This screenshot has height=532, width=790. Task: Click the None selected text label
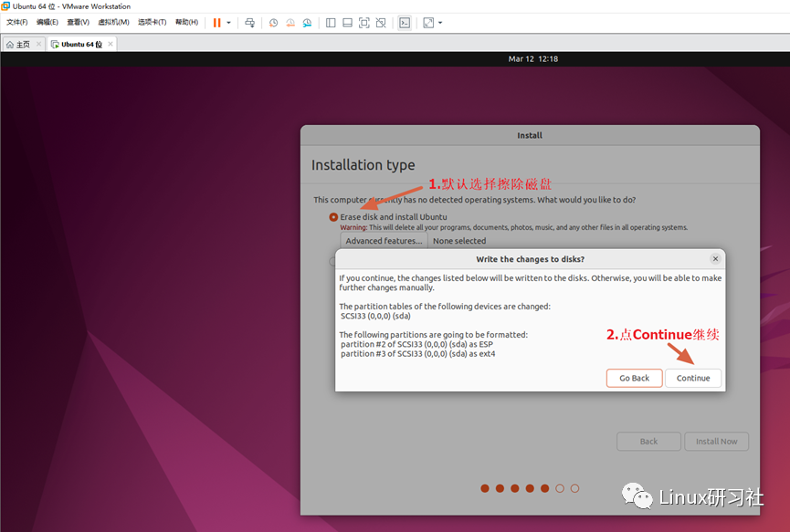click(459, 241)
